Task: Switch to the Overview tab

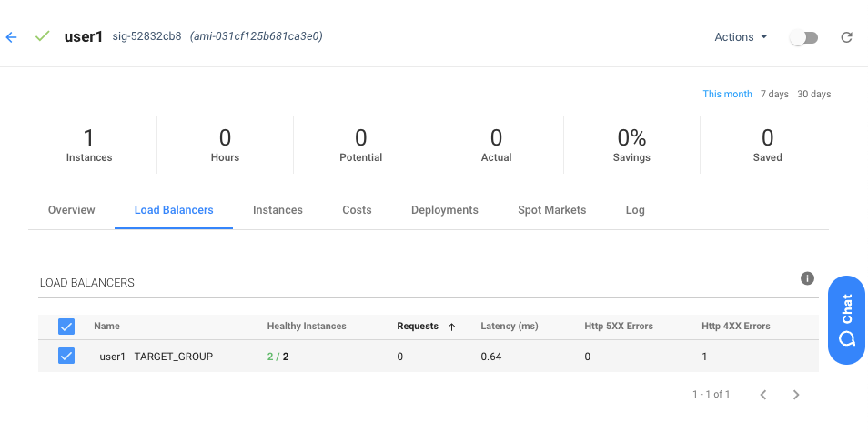Action: 71,210
